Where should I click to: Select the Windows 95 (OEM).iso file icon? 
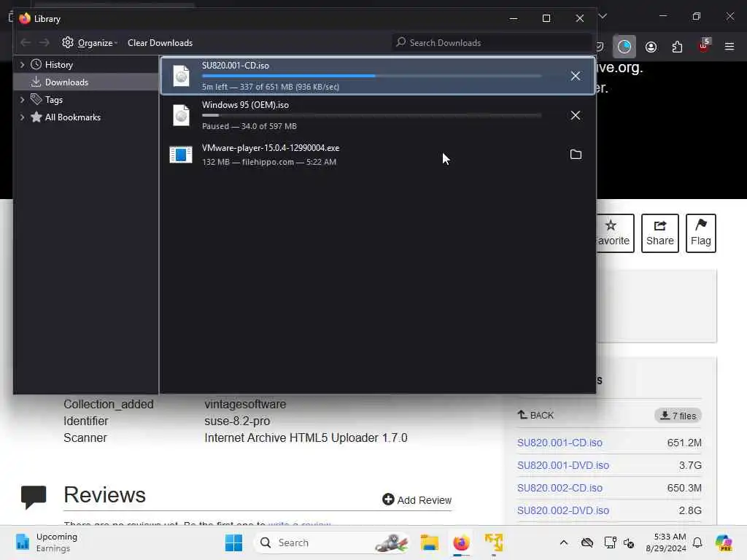[x=181, y=115]
